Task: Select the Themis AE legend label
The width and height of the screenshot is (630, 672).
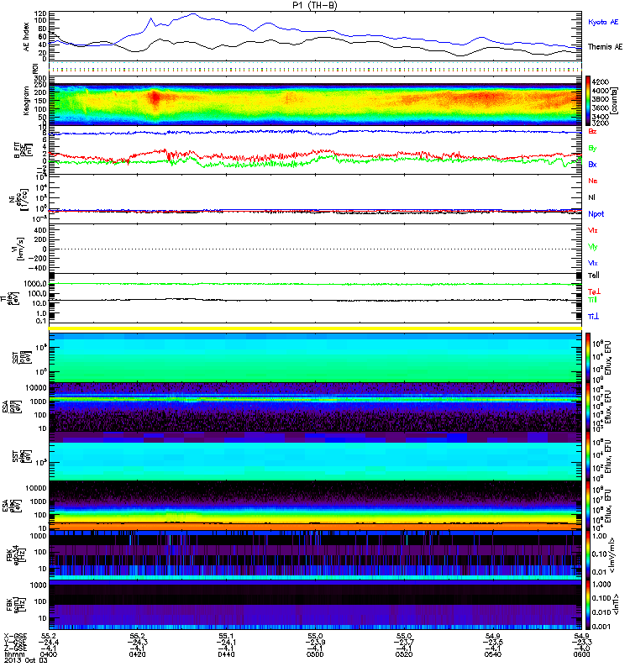Action: (x=605, y=47)
